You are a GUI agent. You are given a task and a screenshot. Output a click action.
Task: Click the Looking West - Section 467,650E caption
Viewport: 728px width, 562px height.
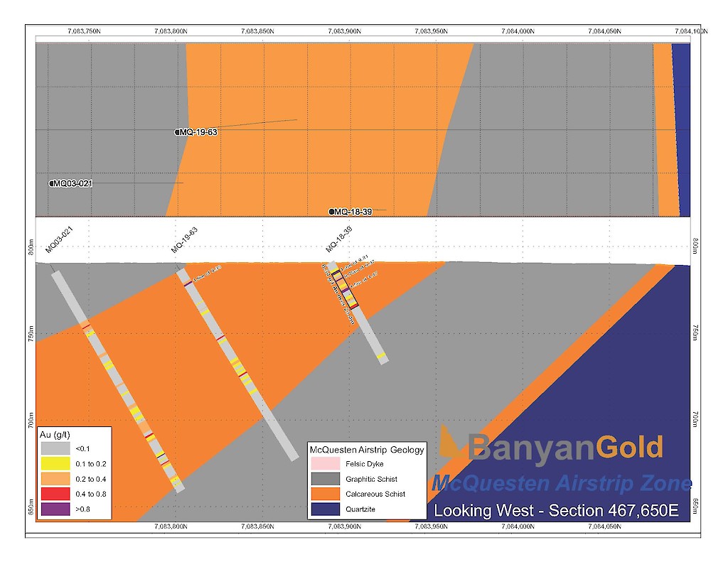pos(557,510)
